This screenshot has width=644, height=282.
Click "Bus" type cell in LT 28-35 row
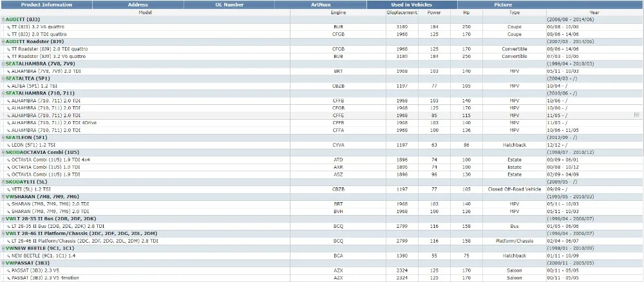pyautogui.click(x=514, y=226)
